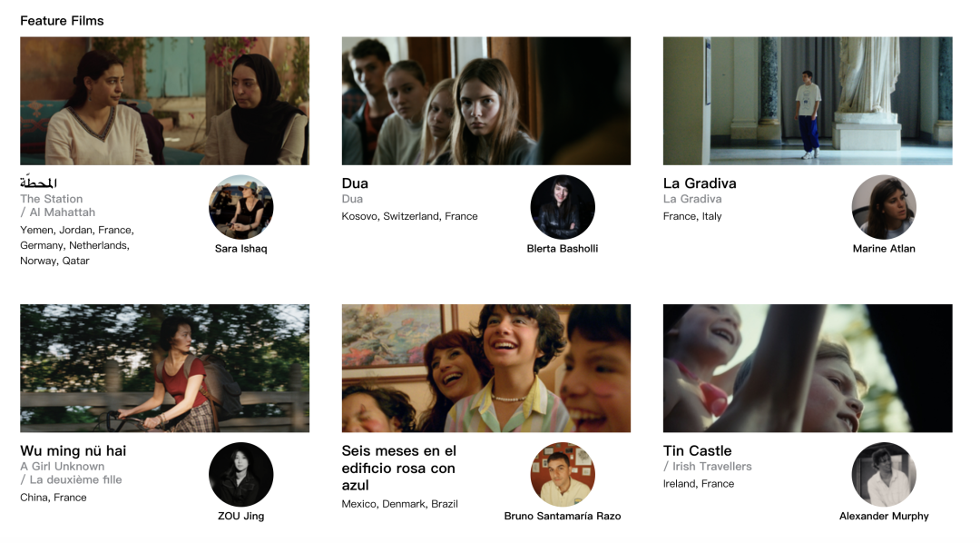Click the Sara Ishaq name label

pos(240,249)
